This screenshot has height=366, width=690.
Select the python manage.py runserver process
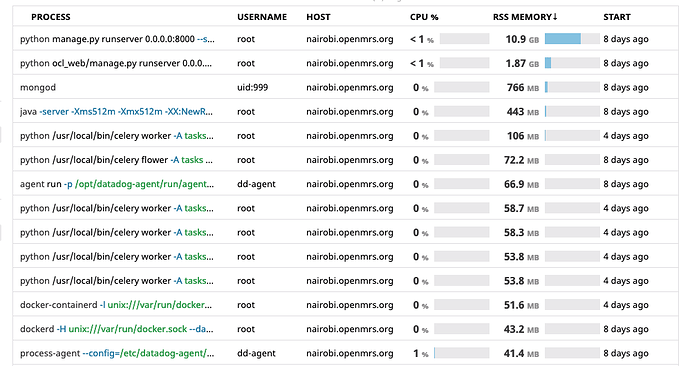345,39
